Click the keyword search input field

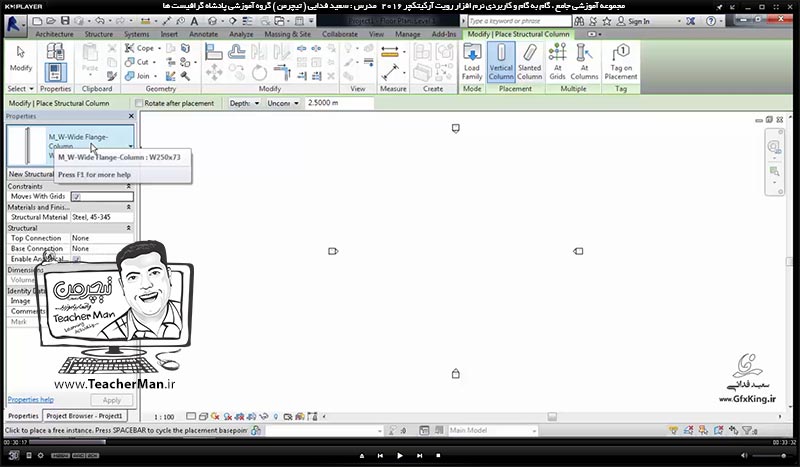click(x=519, y=21)
